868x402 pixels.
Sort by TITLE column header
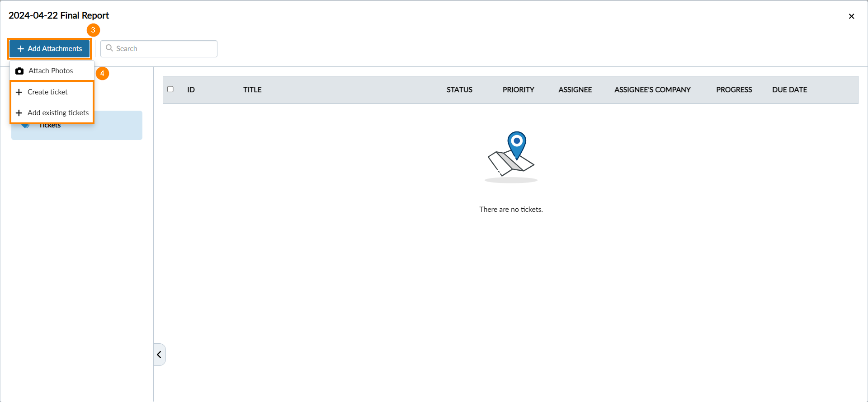pyautogui.click(x=252, y=90)
